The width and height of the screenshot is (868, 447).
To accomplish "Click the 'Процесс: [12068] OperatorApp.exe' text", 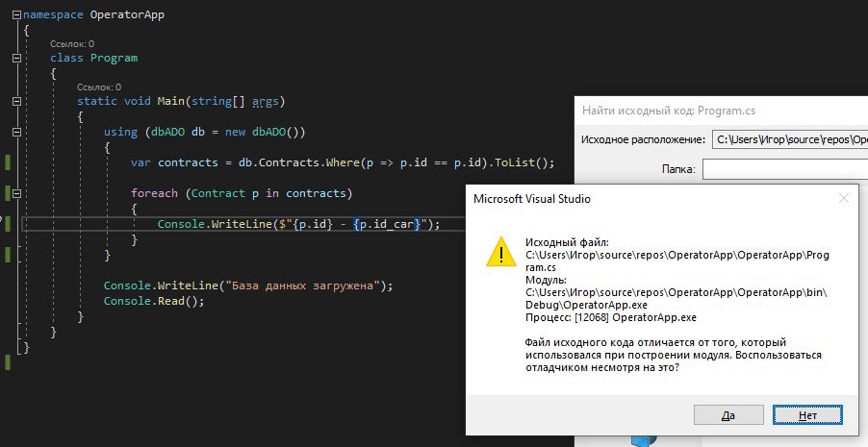I will click(611, 317).
